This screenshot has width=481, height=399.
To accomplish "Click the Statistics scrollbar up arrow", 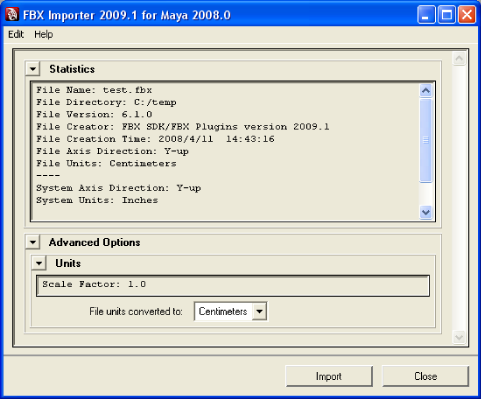I will click(x=426, y=90).
